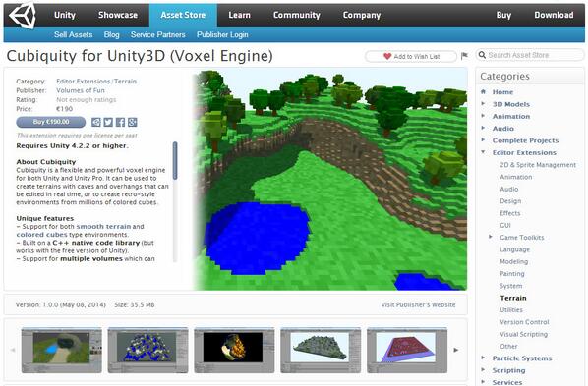The width and height of the screenshot is (588, 386).
Task: Select Other subcategory
Action: click(x=508, y=346)
